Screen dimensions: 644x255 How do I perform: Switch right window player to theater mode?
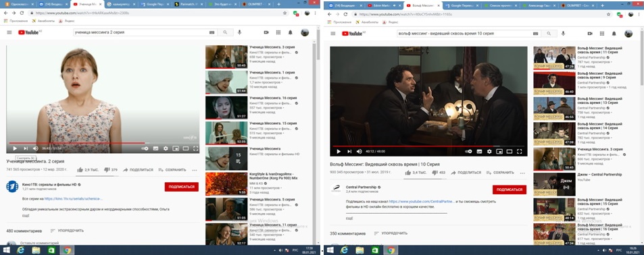point(510,151)
